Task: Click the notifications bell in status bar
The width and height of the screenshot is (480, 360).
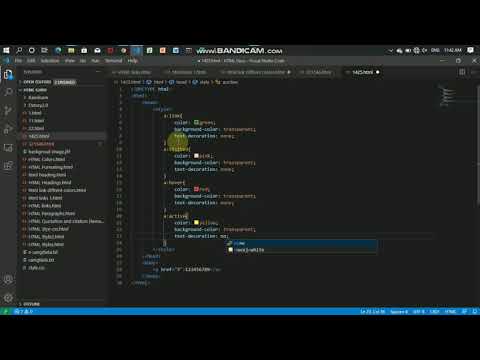Action: (x=475, y=311)
